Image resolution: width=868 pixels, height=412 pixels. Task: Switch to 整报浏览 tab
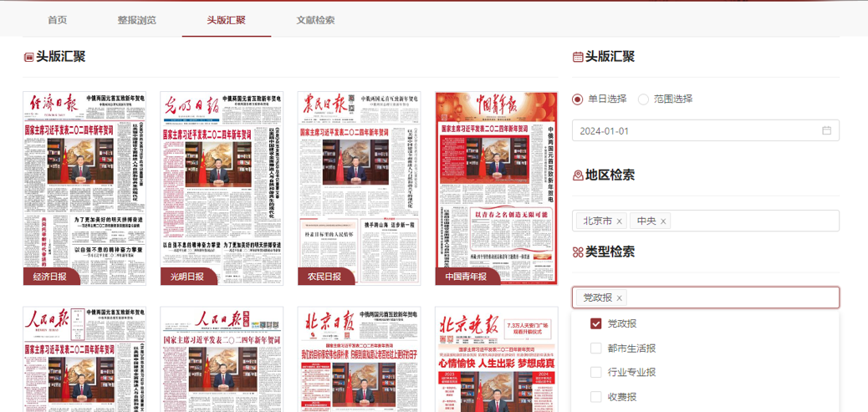click(x=137, y=20)
